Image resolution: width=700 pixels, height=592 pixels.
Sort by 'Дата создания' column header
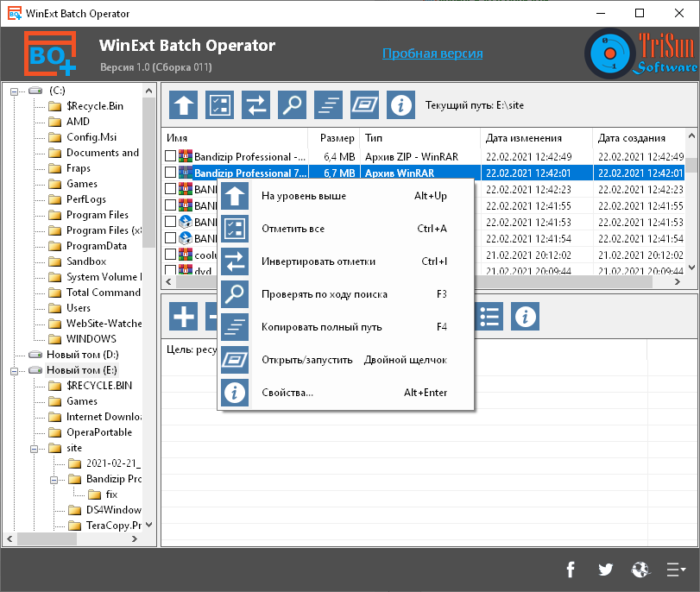pyautogui.click(x=639, y=138)
